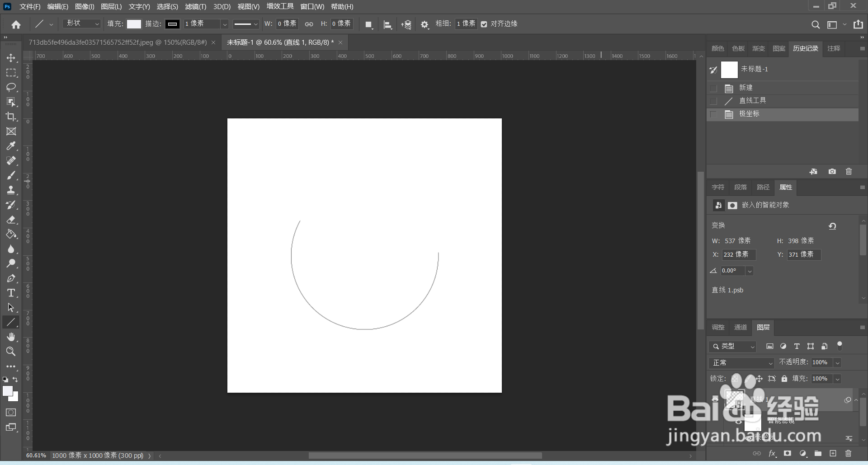This screenshot has width=868, height=465.
Task: Toggle visibility of 直线 1 layer
Action: 715,399
